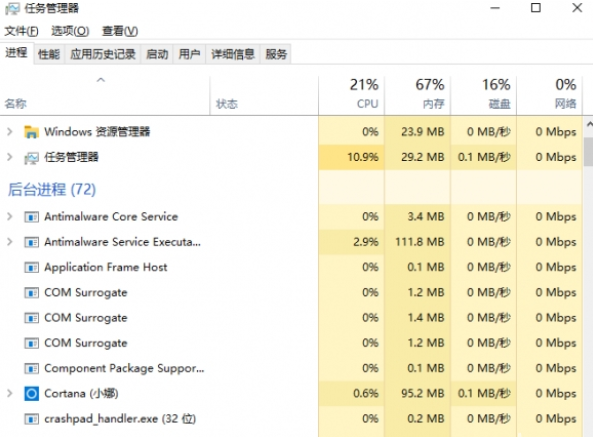Expand the Cortana (小娜) process entry
Screen dimensions: 593x437
pos(10,393)
